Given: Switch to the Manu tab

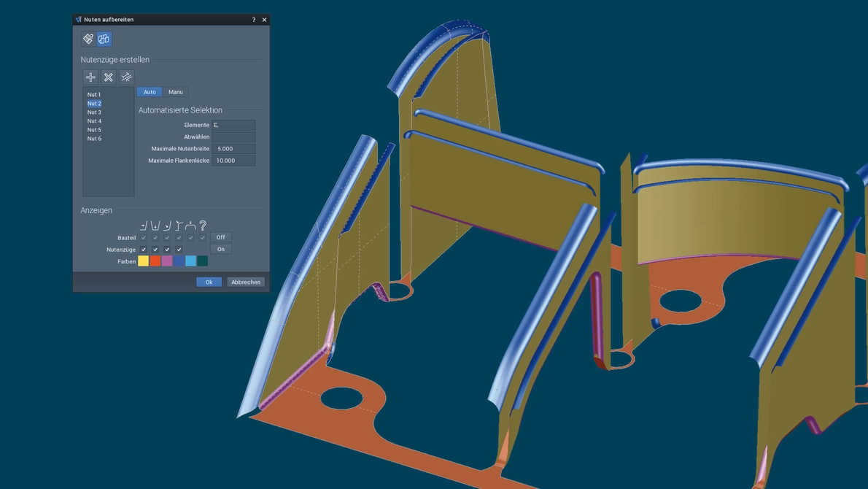Looking at the screenshot, I should 176,92.
